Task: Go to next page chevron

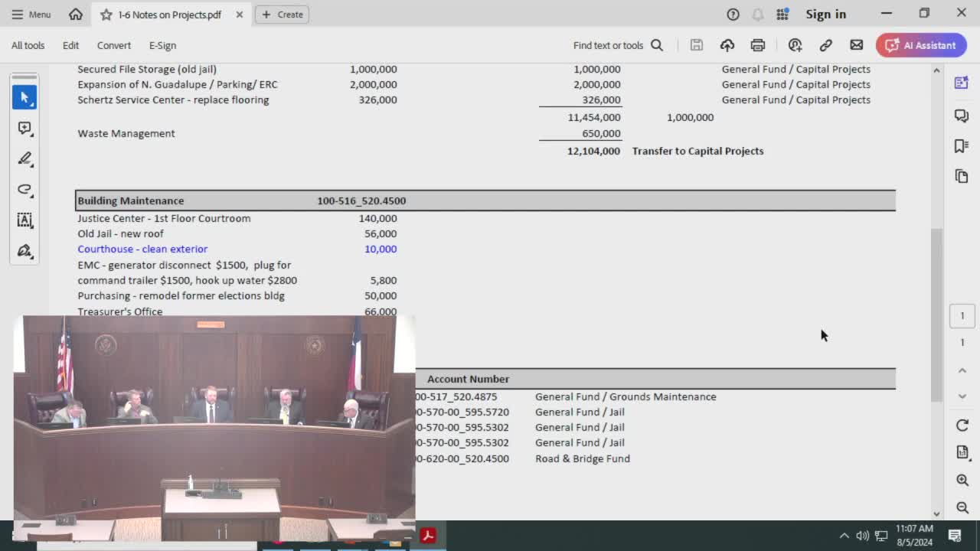Action: pos(962,396)
